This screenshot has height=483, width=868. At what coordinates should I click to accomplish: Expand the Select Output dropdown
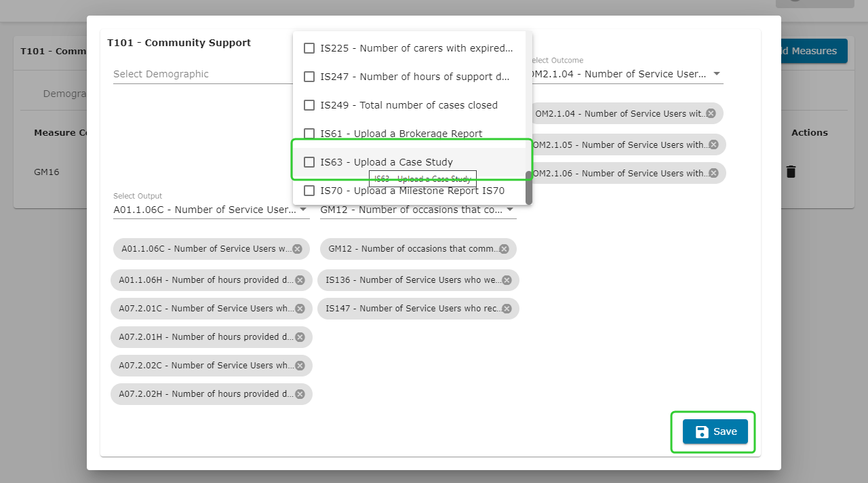tap(303, 210)
